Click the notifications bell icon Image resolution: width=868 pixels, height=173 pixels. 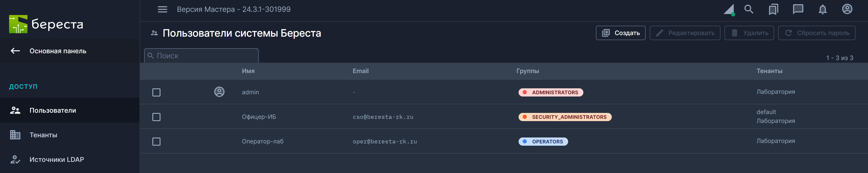pyautogui.click(x=823, y=9)
